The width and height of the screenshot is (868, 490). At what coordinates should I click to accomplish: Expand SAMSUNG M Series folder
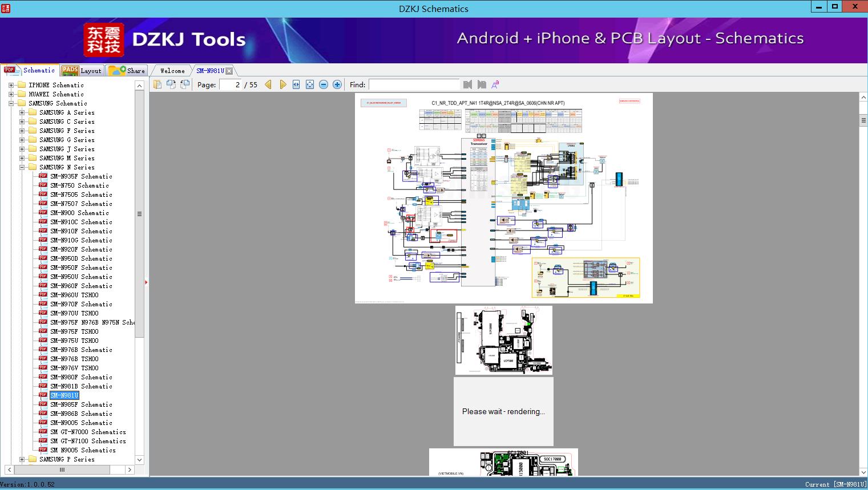[x=22, y=158]
